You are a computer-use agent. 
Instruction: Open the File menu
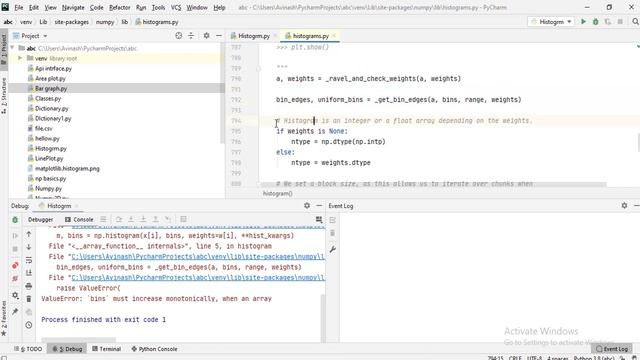[19, 7]
